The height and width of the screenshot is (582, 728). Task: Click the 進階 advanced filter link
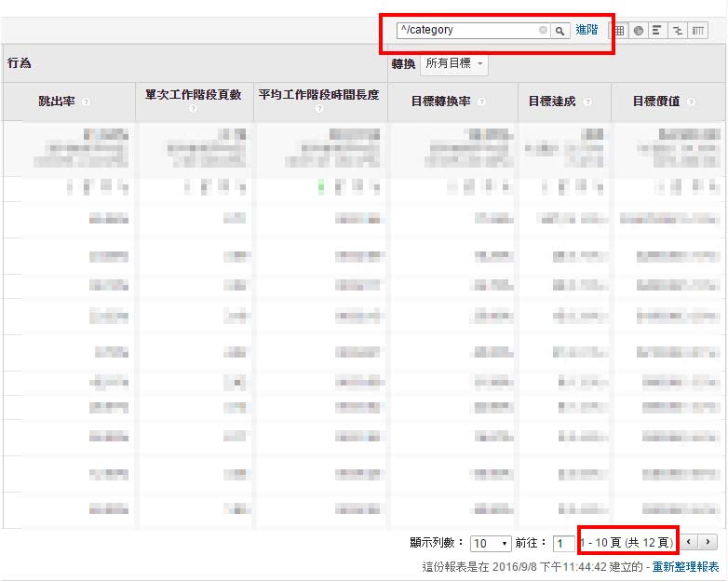tap(586, 30)
